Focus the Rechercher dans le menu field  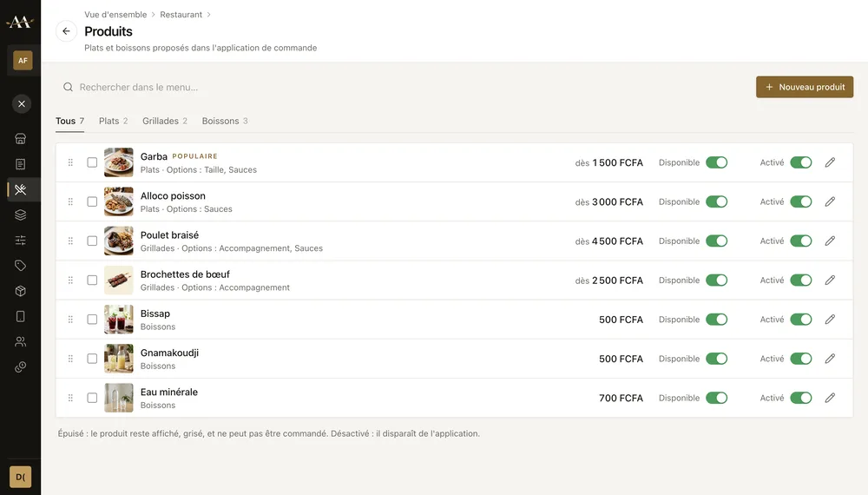(404, 87)
